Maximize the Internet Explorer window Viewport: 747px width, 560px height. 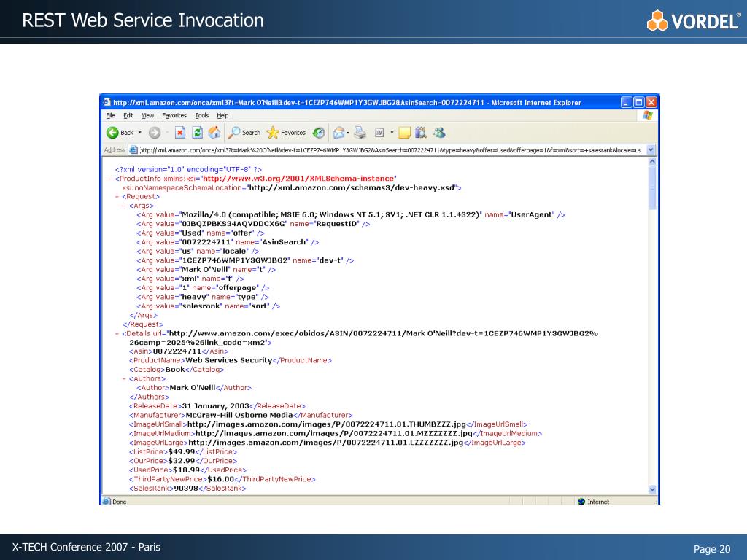click(x=639, y=102)
